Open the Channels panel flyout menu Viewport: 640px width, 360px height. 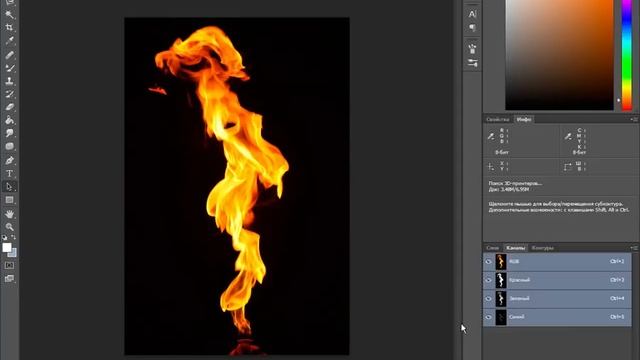pyautogui.click(x=634, y=248)
